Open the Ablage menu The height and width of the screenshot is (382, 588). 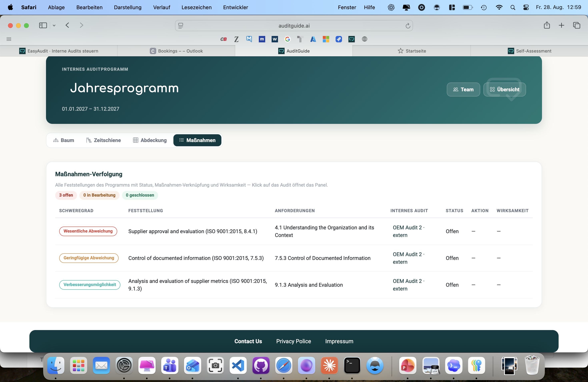point(56,7)
